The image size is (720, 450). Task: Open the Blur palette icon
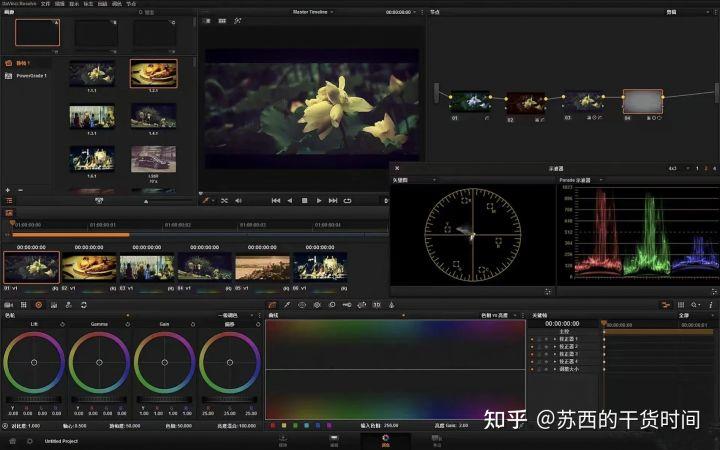pos(332,305)
